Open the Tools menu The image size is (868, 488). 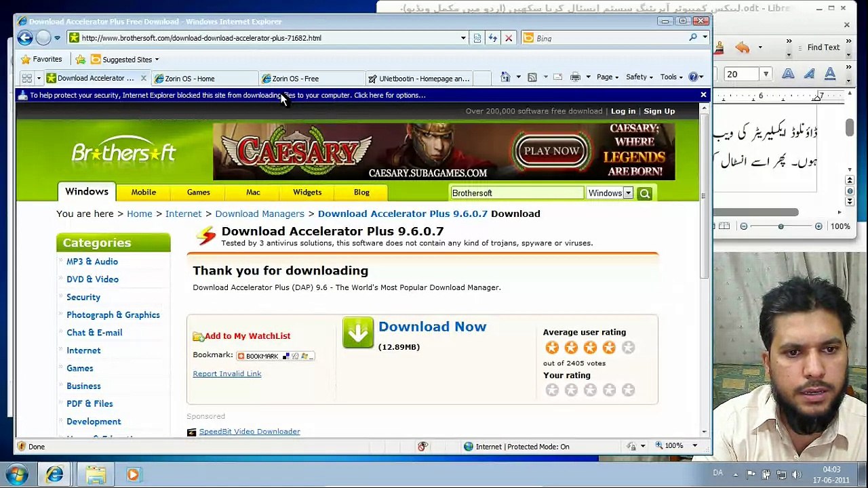tap(672, 77)
